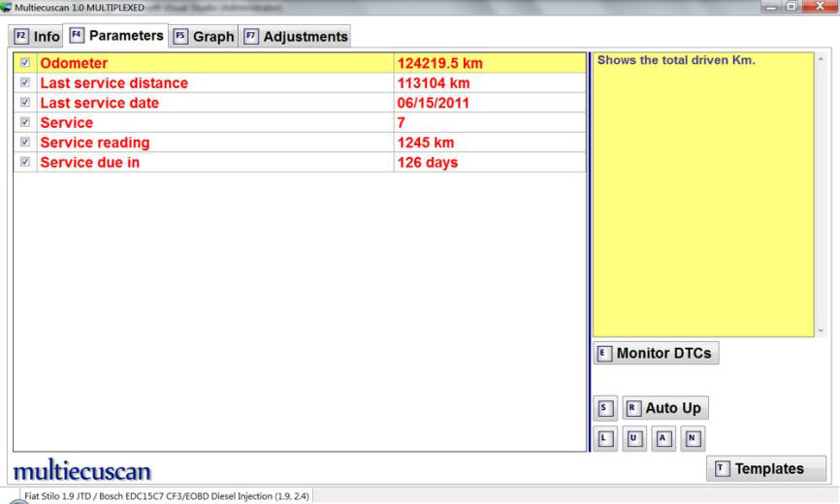This screenshot has width=840, height=504.
Task: Untick the Service reading checkbox
Action: click(x=25, y=143)
